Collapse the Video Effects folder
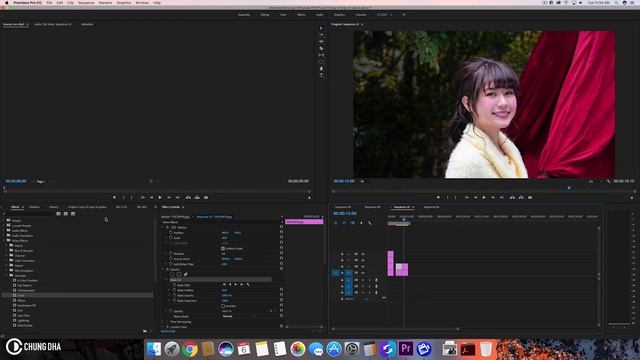Viewport: 640px width, 360px height. [4, 241]
